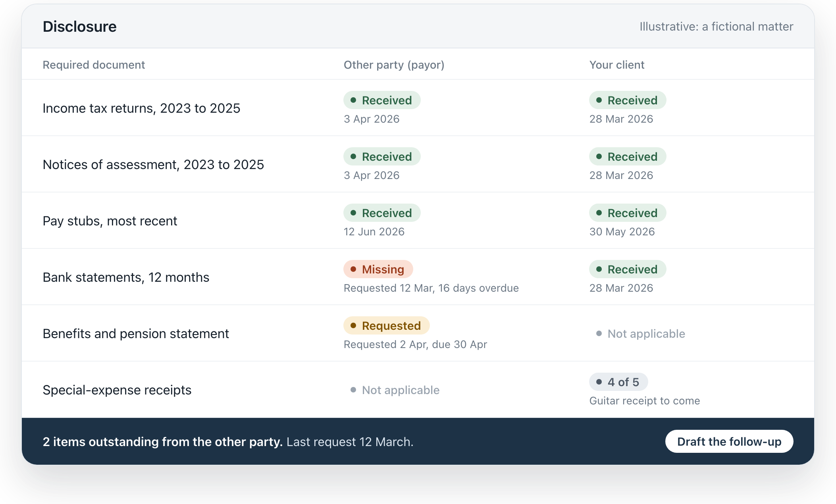Click payor Received badge for pay stubs
The height and width of the screenshot is (504, 836).
pos(382,213)
